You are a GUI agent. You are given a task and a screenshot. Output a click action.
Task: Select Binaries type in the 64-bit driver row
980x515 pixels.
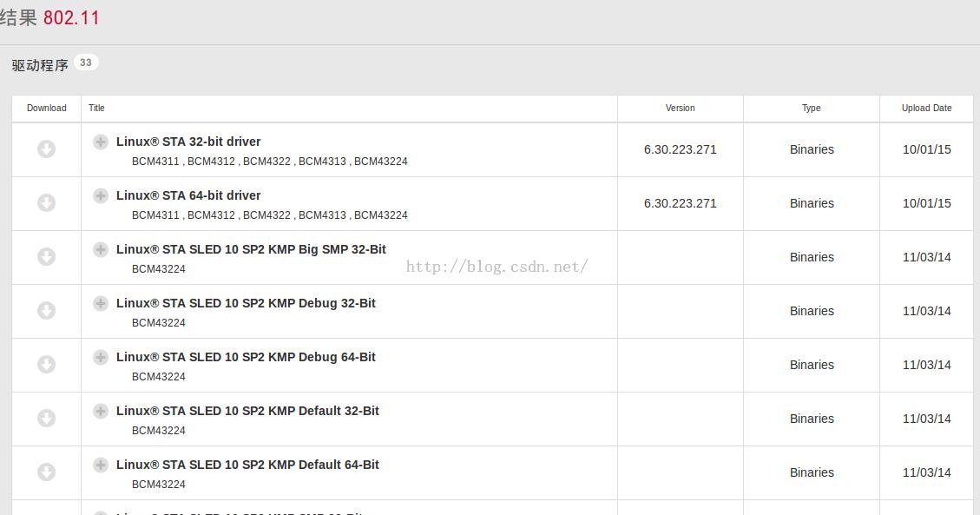(x=812, y=203)
